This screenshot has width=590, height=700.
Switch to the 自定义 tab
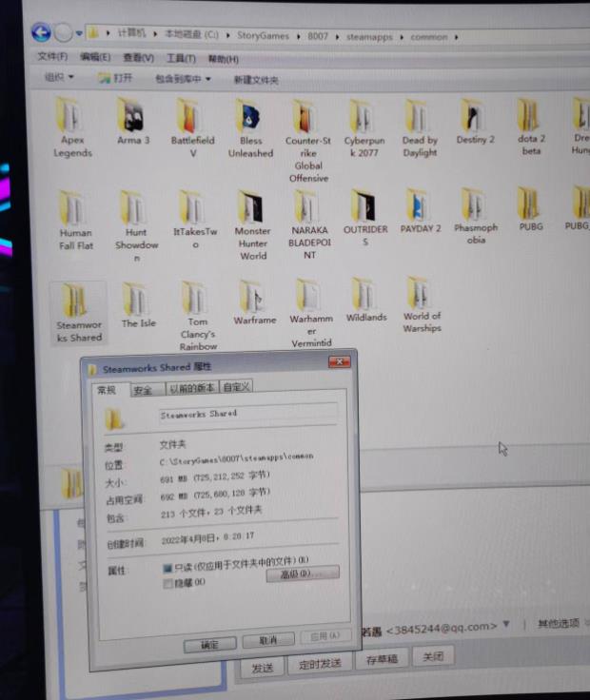tap(236, 386)
